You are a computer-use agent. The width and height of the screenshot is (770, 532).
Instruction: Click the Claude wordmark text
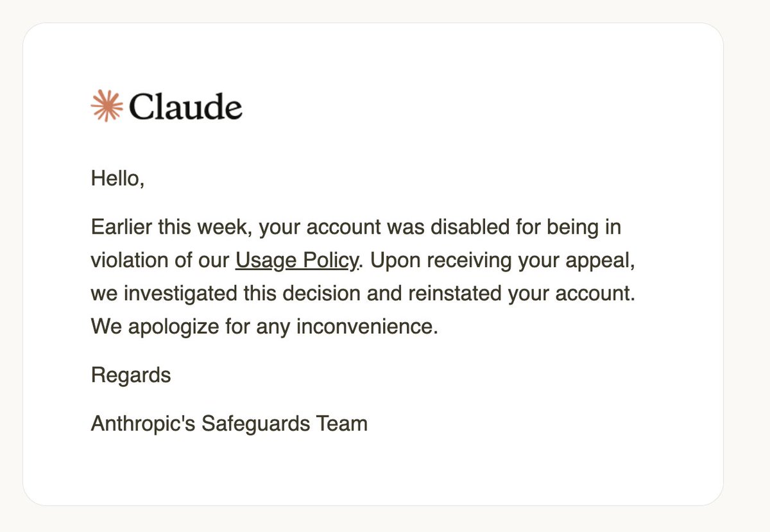tap(185, 107)
